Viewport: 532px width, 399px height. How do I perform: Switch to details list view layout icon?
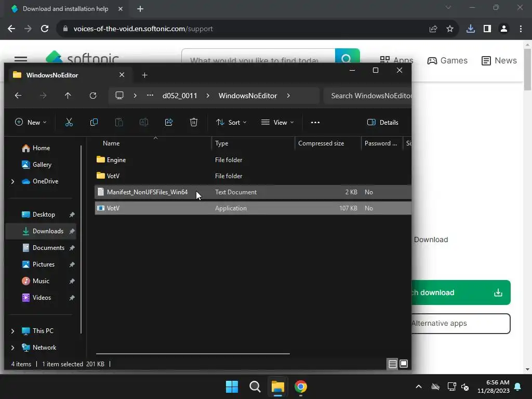(393, 364)
